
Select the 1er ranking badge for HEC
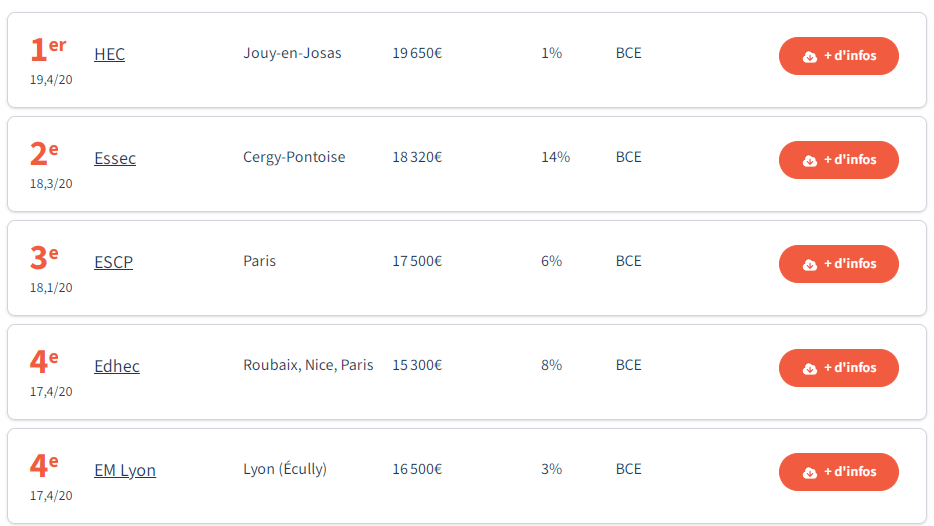48,49
